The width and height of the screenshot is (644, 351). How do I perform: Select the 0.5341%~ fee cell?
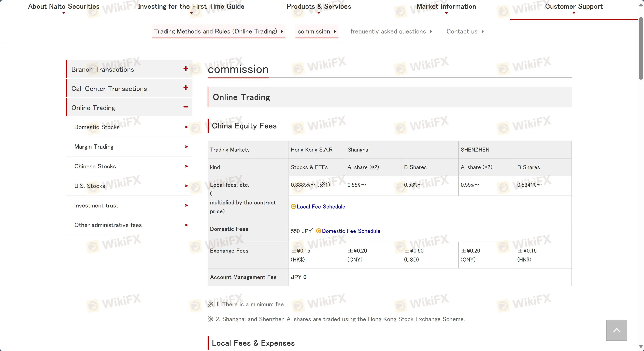[x=543, y=186]
